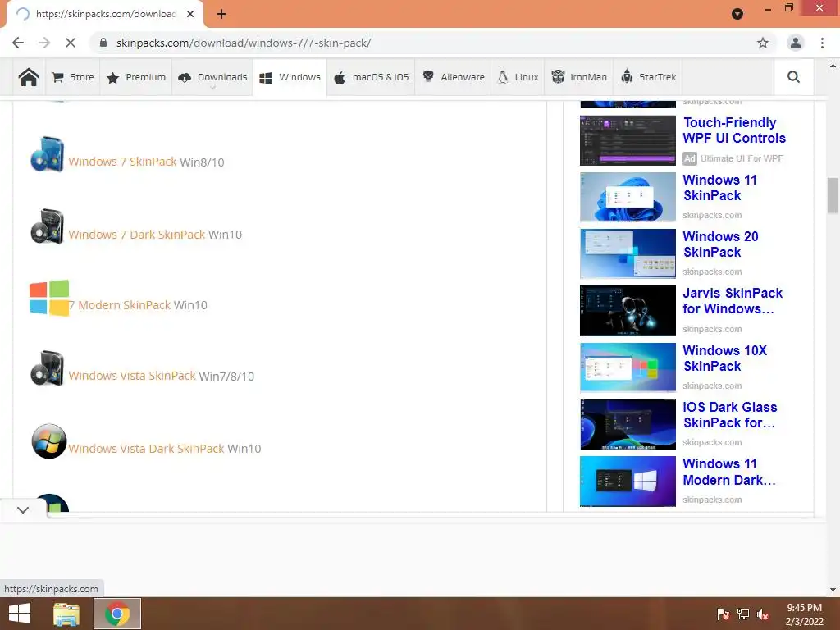Open File Explorer from taskbar
840x630 pixels.
pyautogui.click(x=66, y=614)
